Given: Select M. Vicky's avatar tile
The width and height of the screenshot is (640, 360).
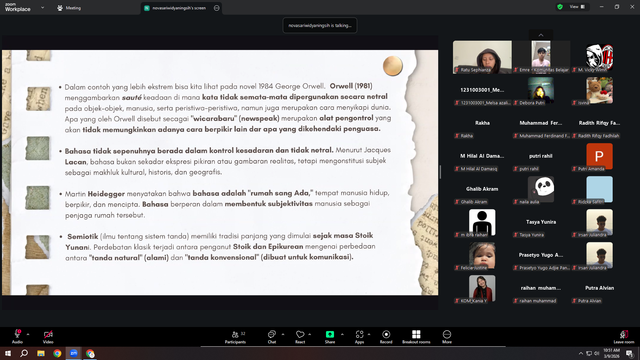Looking at the screenshot, I should point(599,57).
